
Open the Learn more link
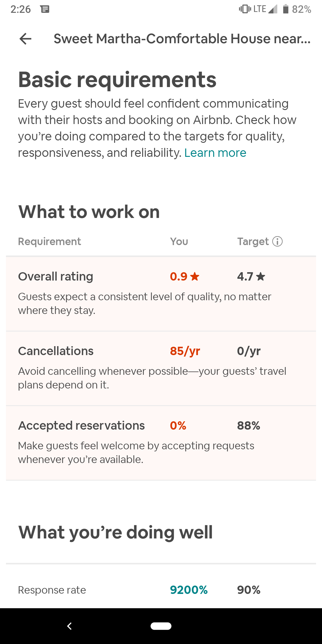(x=215, y=153)
